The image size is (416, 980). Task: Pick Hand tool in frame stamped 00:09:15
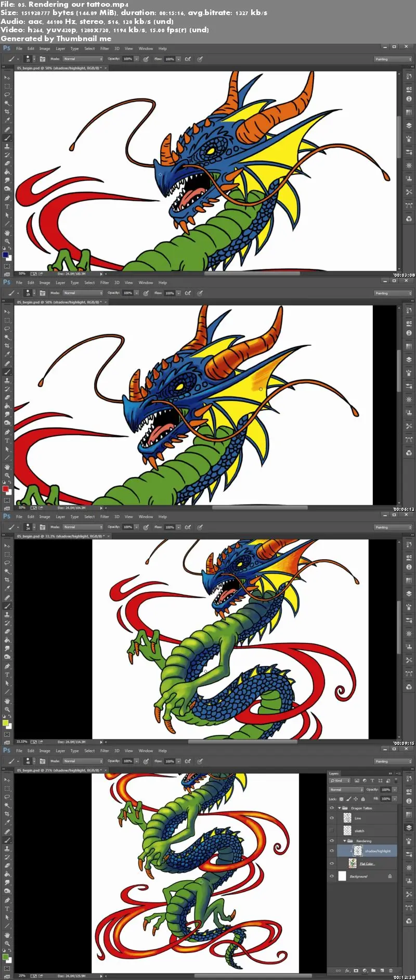click(7, 701)
